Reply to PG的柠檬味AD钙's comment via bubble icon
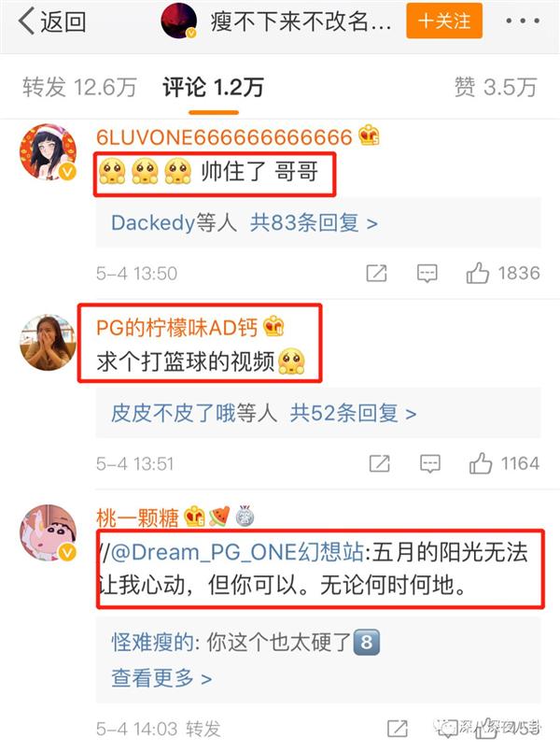 click(x=430, y=463)
